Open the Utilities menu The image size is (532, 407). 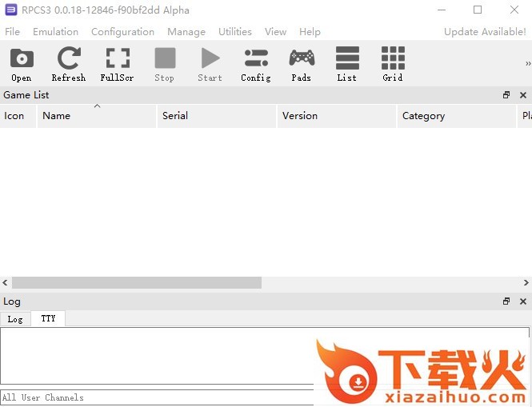click(235, 32)
